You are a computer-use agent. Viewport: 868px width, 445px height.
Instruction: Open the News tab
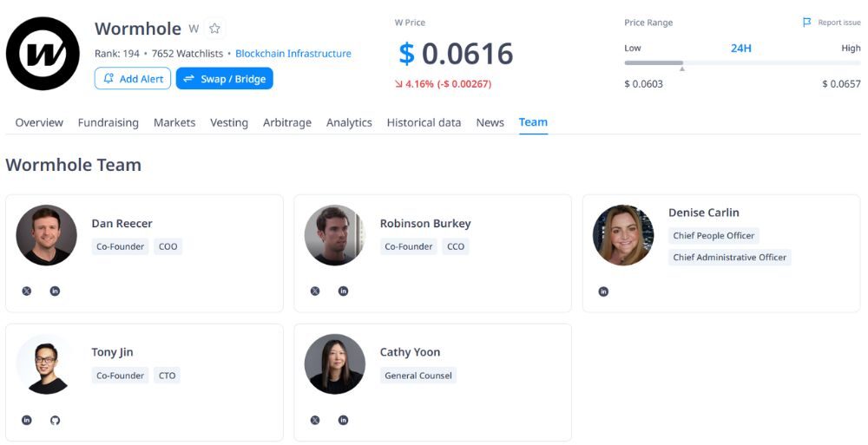pos(490,123)
